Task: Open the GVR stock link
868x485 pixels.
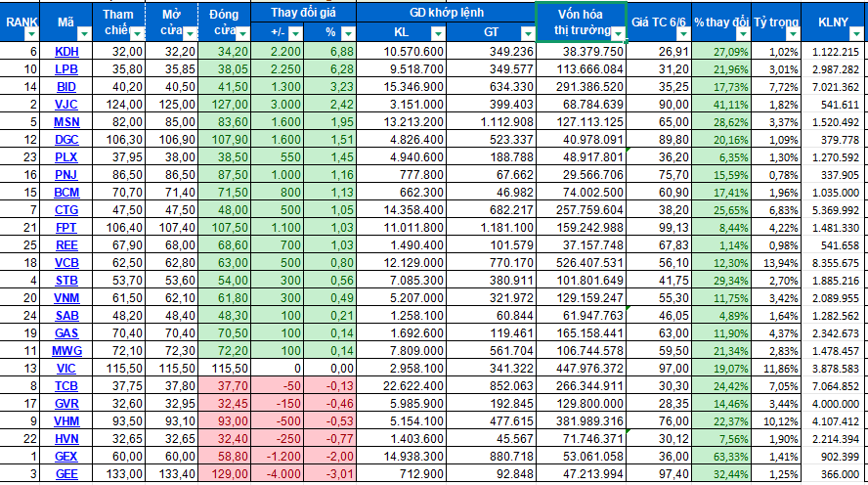Action: (x=66, y=404)
